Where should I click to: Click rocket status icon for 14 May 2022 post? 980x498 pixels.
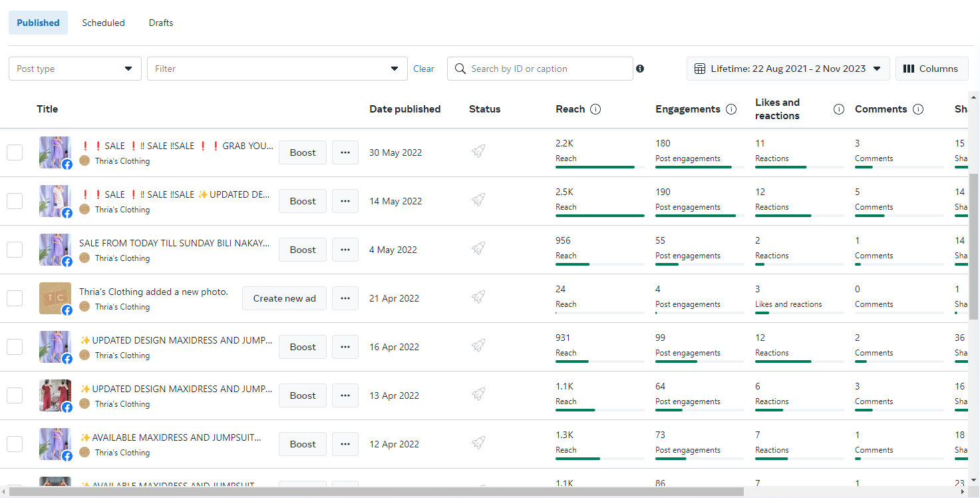(x=478, y=200)
